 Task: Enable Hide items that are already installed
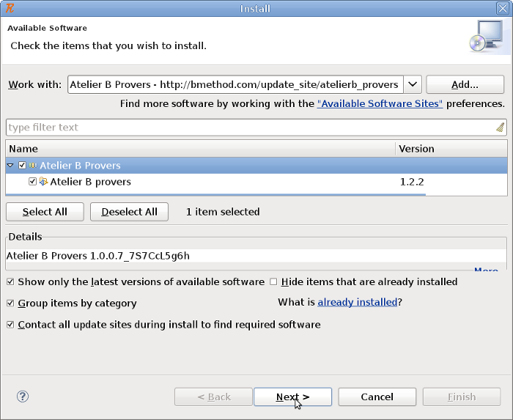pyautogui.click(x=273, y=281)
